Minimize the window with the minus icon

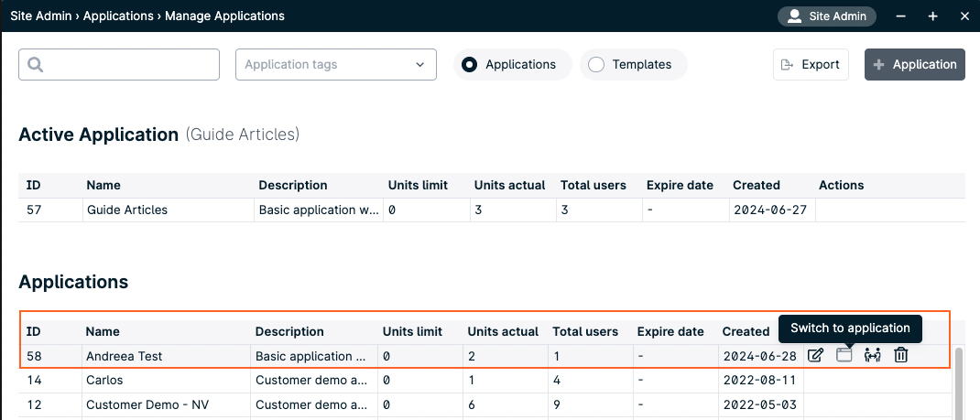tap(901, 16)
